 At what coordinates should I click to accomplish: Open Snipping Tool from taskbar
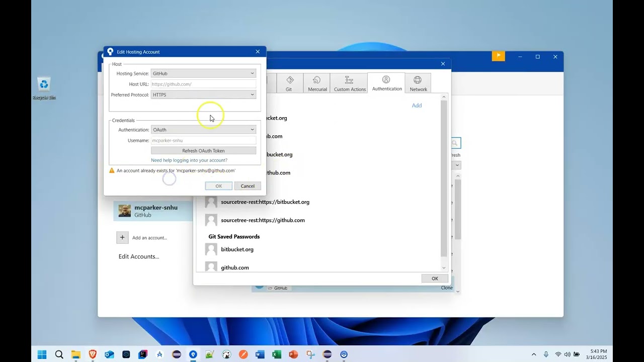[310, 354]
